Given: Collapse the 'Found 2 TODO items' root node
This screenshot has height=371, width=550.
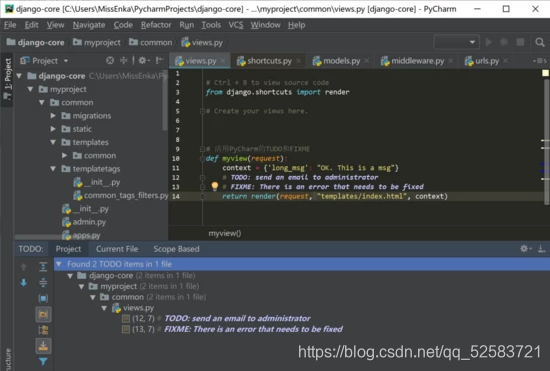Looking at the screenshot, I should coord(59,264).
